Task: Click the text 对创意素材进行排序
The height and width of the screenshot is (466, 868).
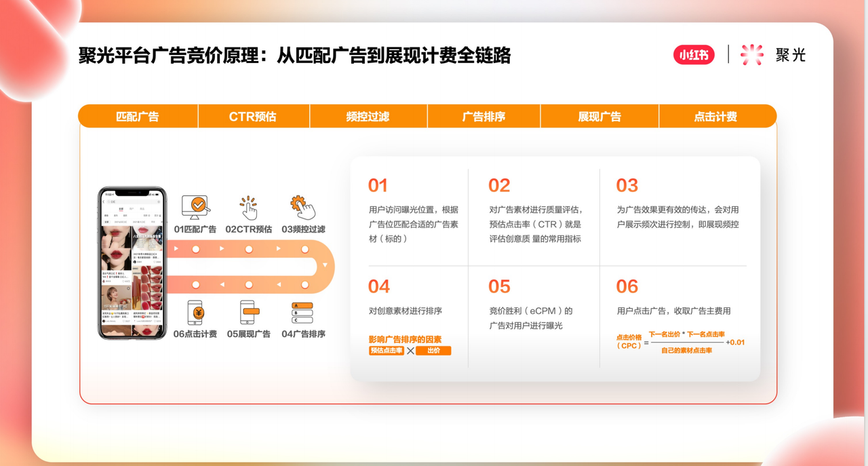Action: [406, 311]
